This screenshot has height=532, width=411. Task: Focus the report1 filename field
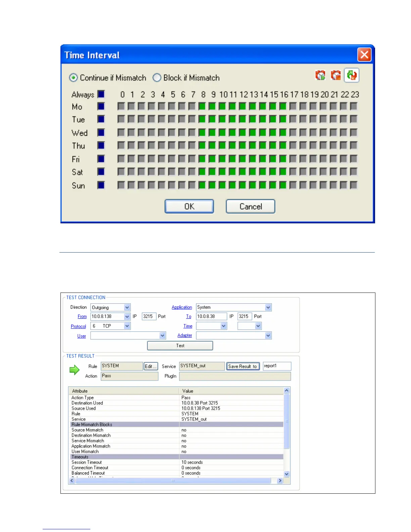coord(277,366)
